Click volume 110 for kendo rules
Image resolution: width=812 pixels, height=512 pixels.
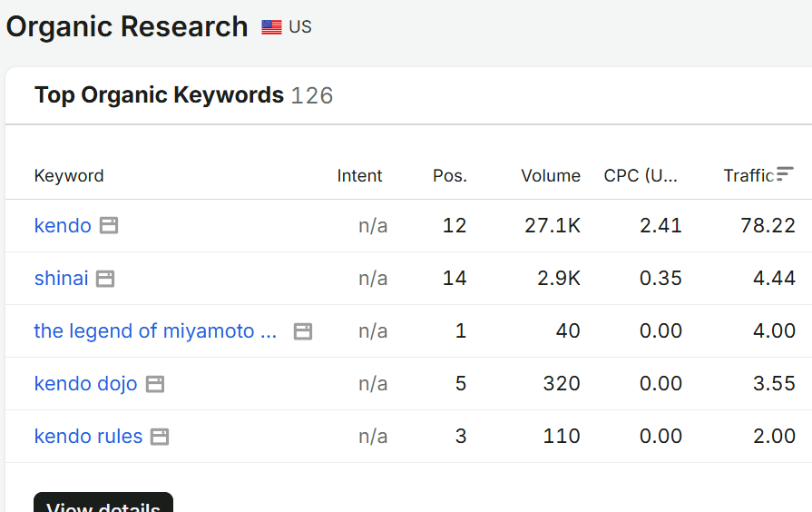pos(562,437)
